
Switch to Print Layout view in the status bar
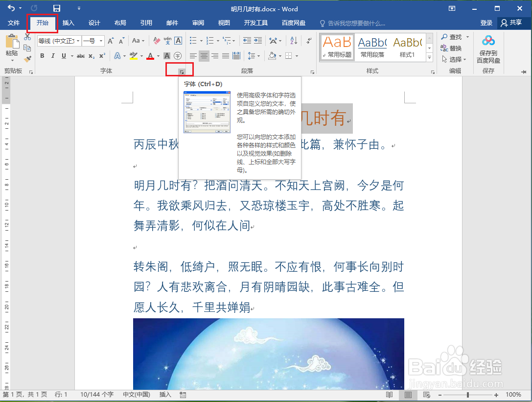click(x=408, y=395)
